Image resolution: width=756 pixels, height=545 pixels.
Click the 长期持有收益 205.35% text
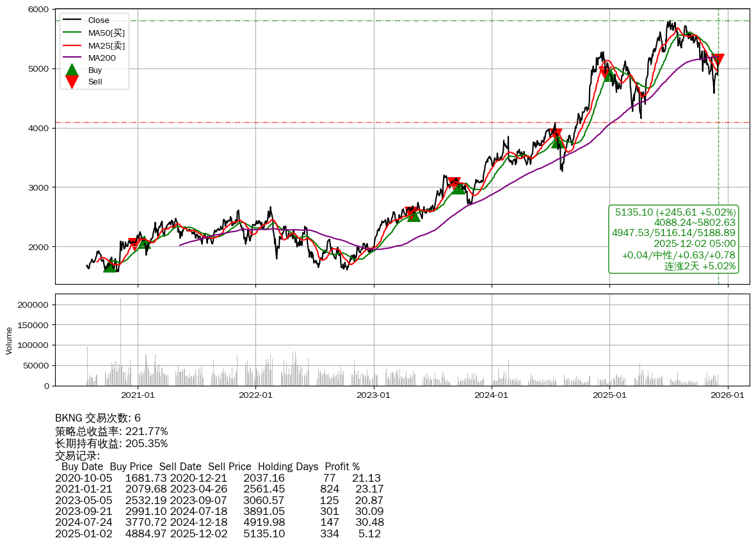click(x=111, y=443)
